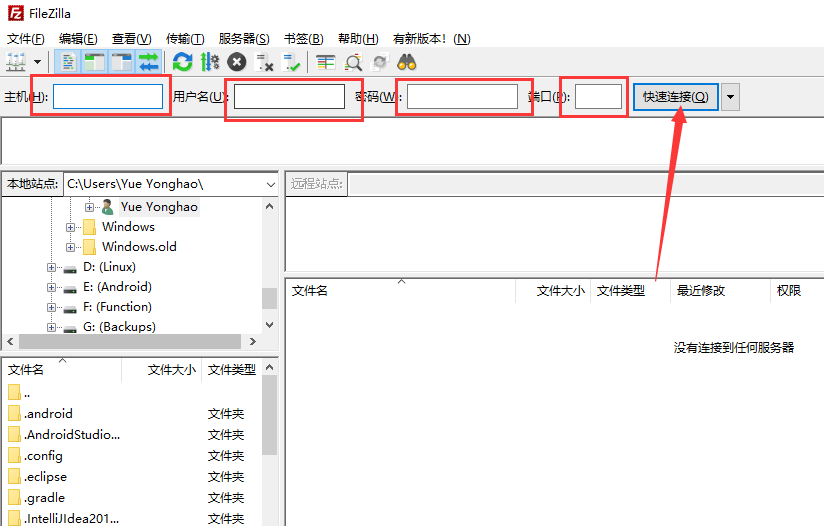The width and height of the screenshot is (824, 526).
Task: Click the green refresh file lists icon
Action: 182,63
